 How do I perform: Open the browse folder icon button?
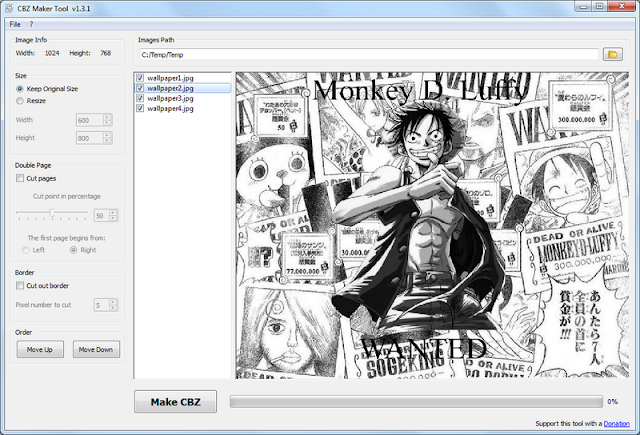click(613, 54)
